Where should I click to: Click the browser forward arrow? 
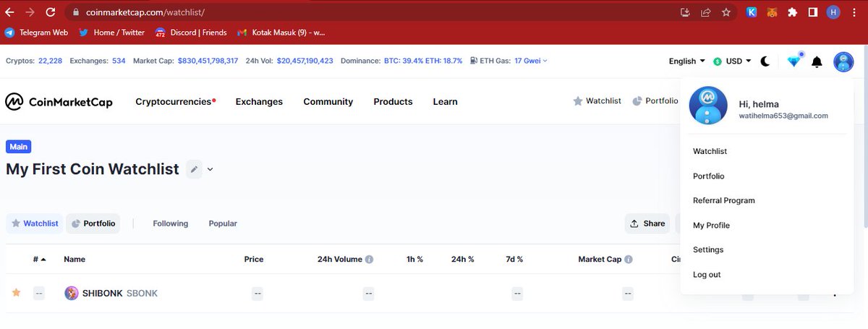pyautogui.click(x=30, y=12)
